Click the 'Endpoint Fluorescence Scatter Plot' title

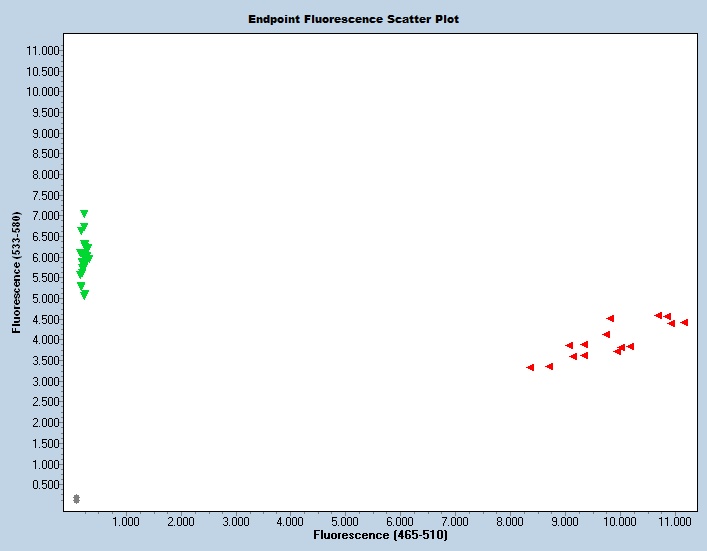click(x=354, y=19)
